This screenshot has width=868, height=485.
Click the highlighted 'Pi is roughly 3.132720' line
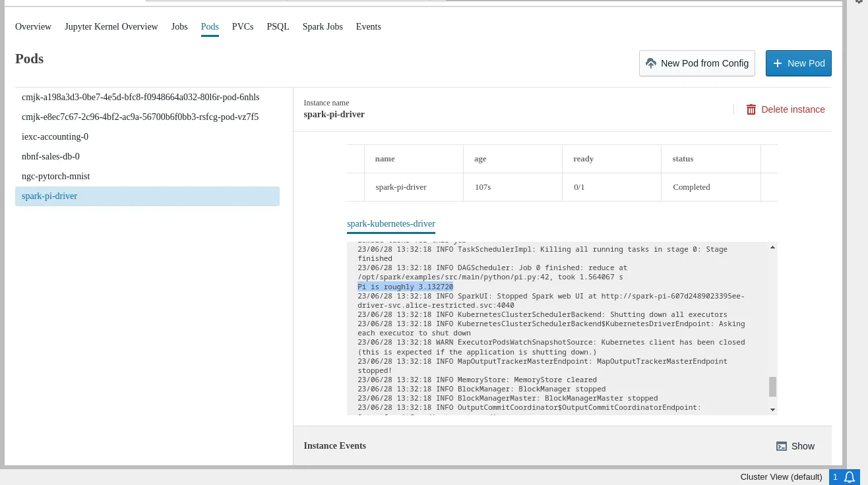[x=405, y=287]
